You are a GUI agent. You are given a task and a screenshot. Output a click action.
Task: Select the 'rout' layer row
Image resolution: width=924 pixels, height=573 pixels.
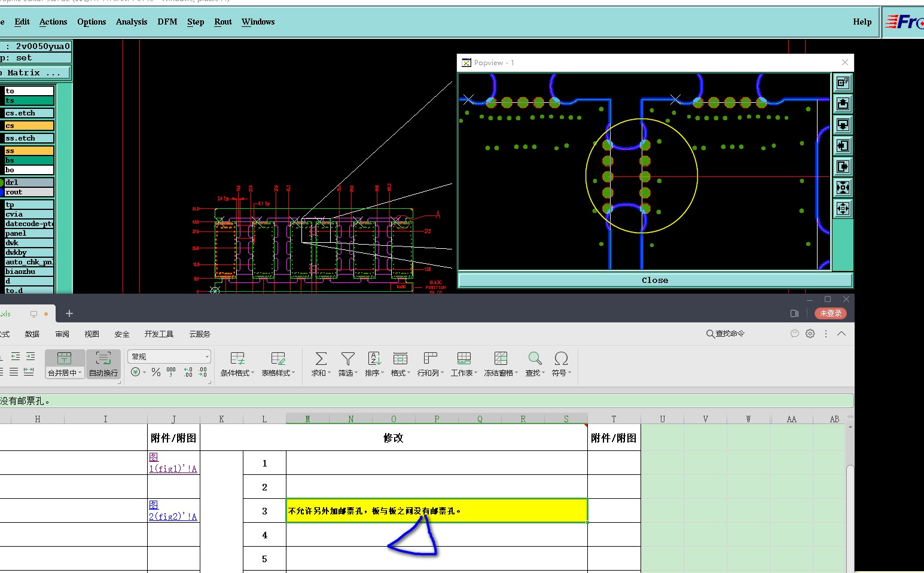pos(29,192)
